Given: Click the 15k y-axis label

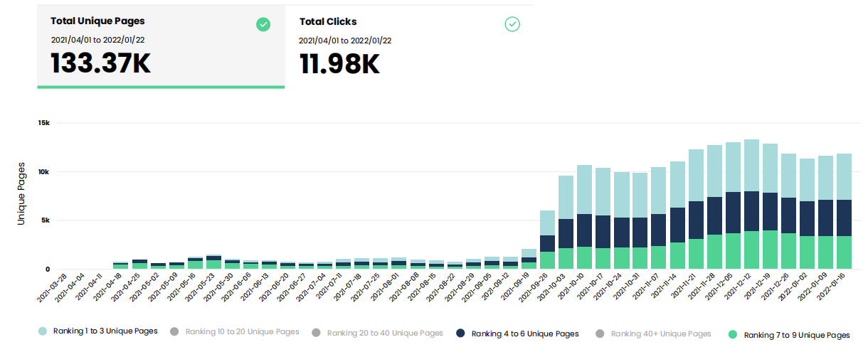Looking at the screenshot, I should tap(44, 123).
